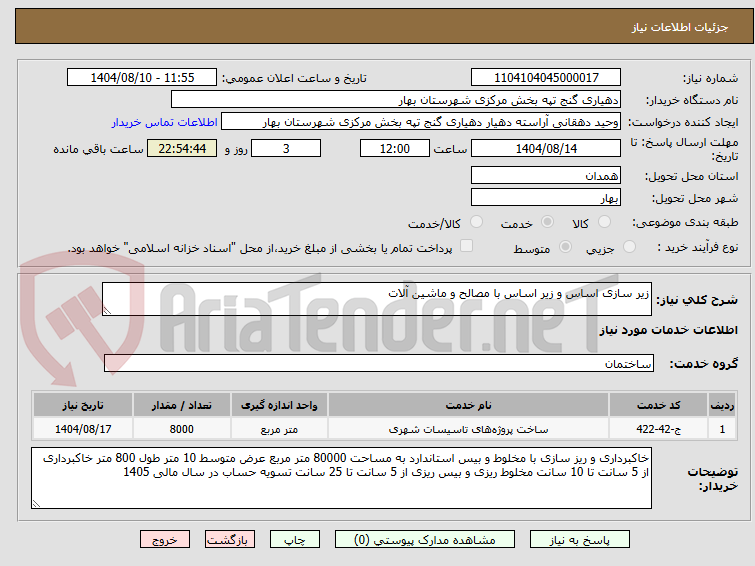This screenshot has width=755, height=566.
Task: Click service name ساخت پروژه‌های تاسیسات شهری
Action: (x=469, y=429)
